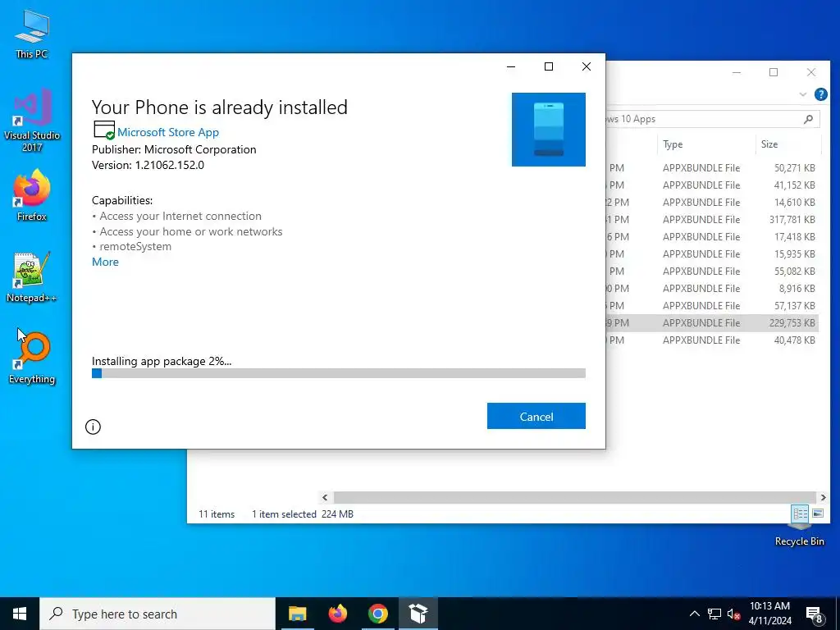The height and width of the screenshot is (630, 840).
Task: Switch Explorer to large icons view
Action: pyautogui.click(x=818, y=514)
